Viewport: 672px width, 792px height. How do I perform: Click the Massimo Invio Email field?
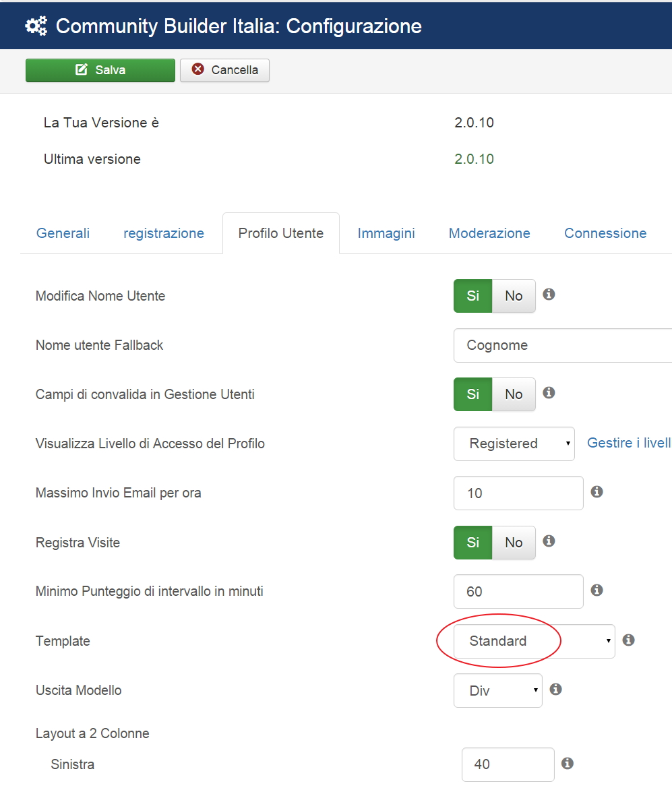[x=518, y=493]
